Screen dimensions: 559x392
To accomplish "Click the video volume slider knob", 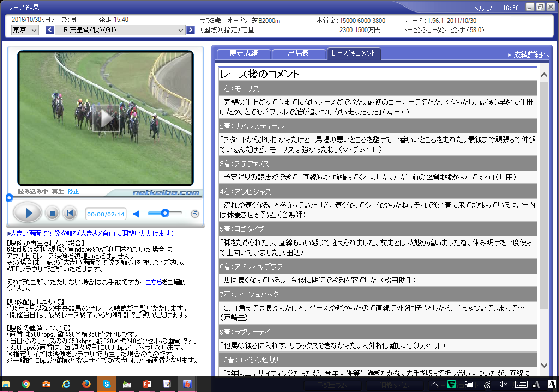I will [165, 213].
